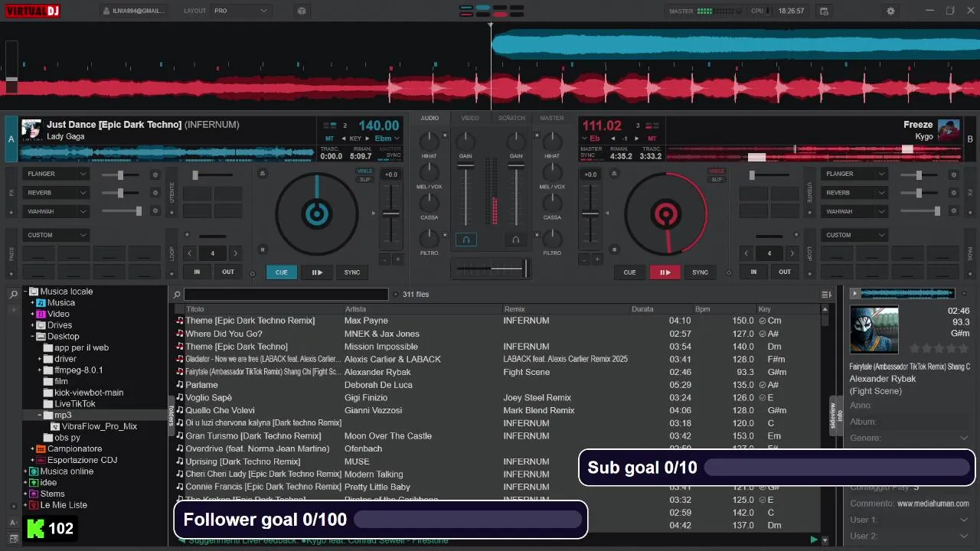Eject the track from deck A
Viewport: 980px width, 551px height.
[263, 173]
